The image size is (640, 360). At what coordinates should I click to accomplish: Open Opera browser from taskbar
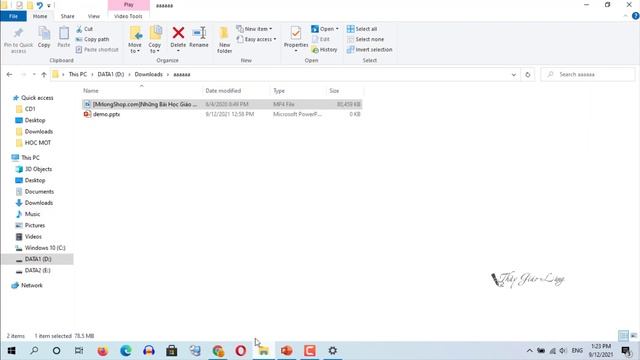point(240,351)
